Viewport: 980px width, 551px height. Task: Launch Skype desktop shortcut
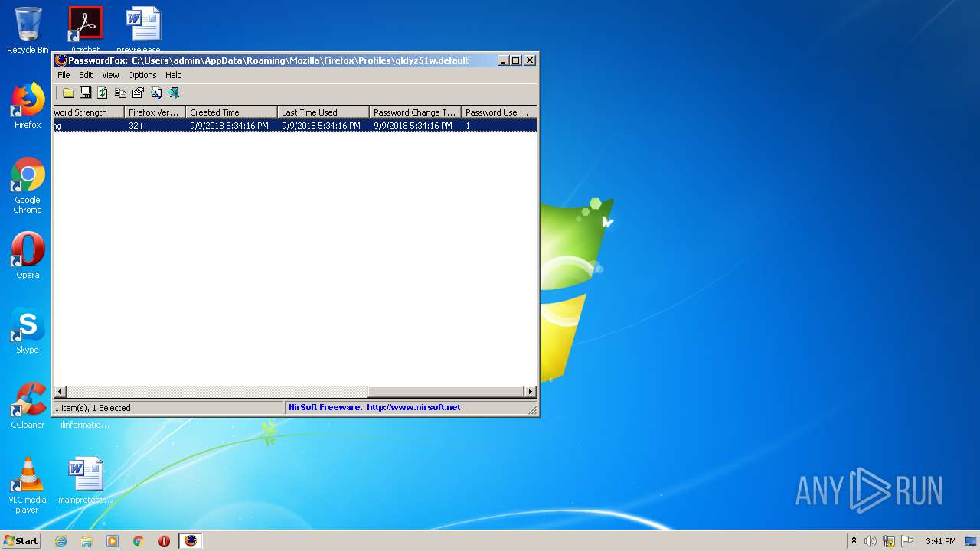(x=28, y=331)
